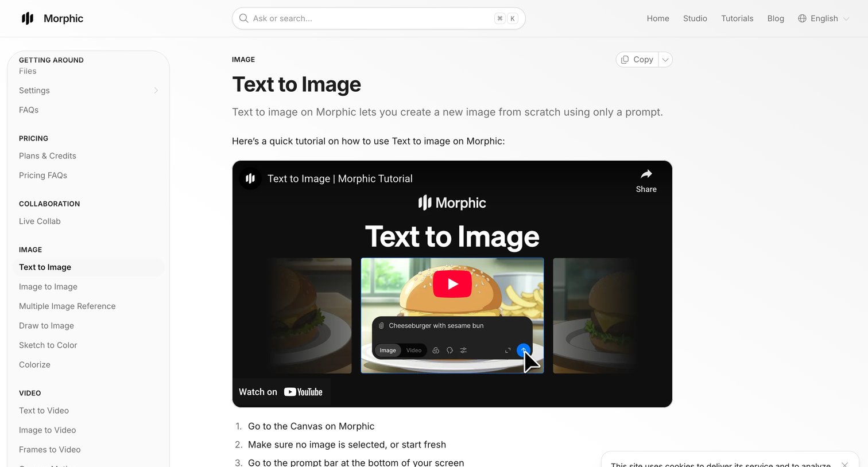The width and height of the screenshot is (868, 467).
Task: Open Studio from top navigation
Action: coord(695,18)
